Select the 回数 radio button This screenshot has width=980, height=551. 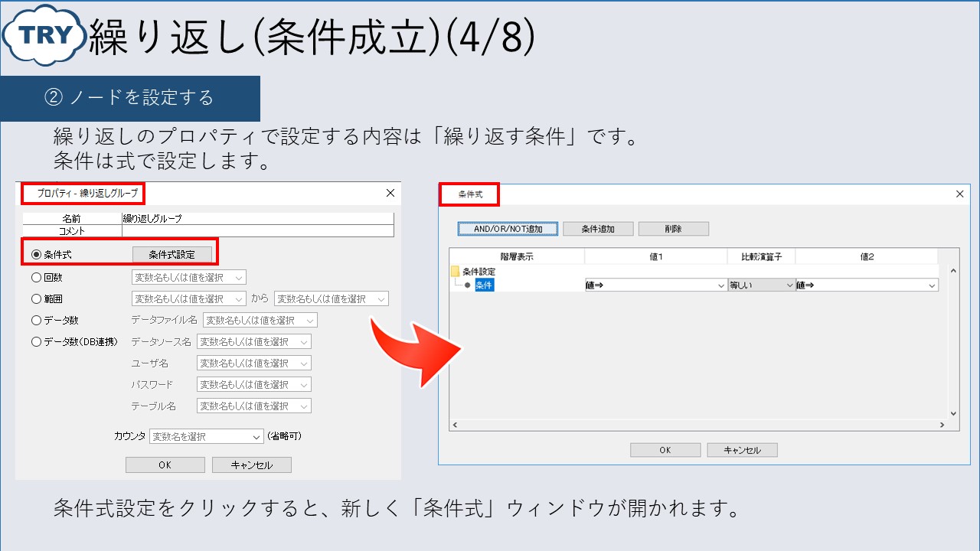36,277
